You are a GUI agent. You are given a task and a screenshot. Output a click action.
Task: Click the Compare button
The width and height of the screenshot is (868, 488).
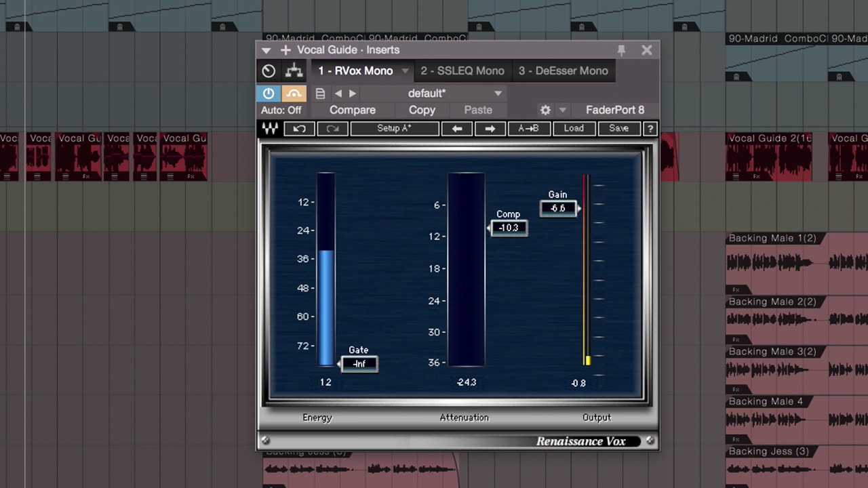click(x=352, y=110)
